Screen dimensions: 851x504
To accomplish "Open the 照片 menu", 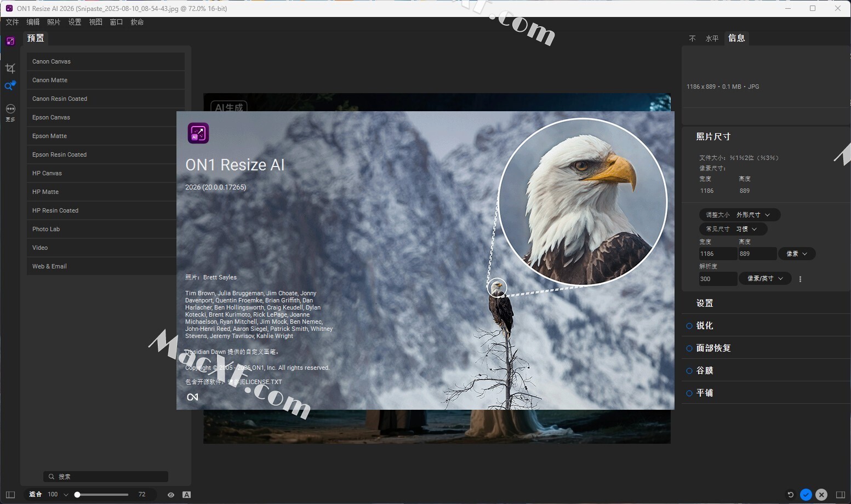I will point(54,22).
